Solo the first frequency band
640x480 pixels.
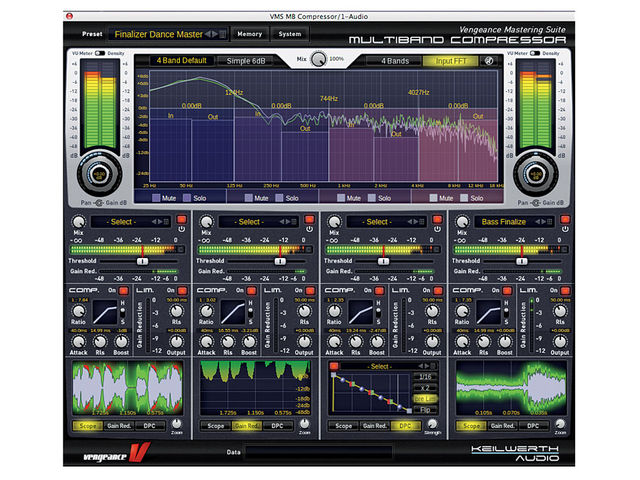pos(187,198)
